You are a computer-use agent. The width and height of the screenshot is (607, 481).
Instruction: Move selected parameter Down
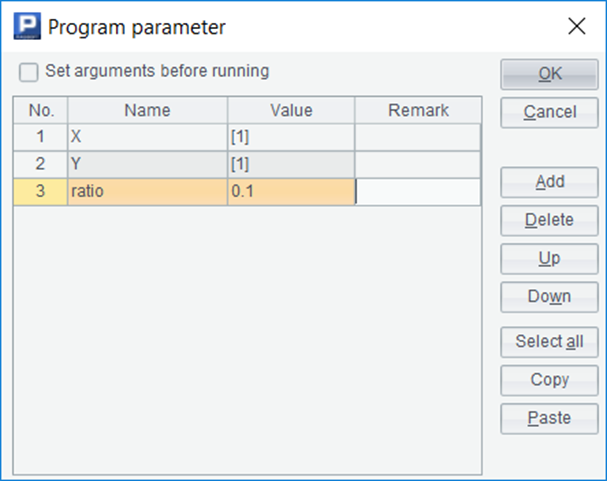point(549,296)
